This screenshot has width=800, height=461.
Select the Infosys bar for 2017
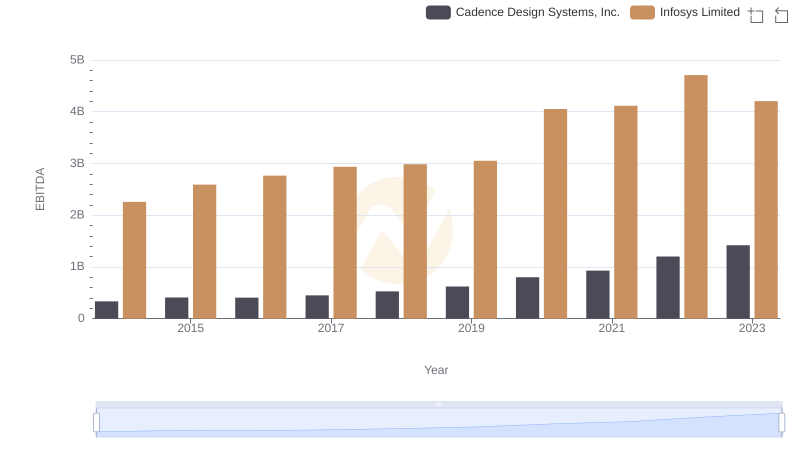tap(345, 243)
